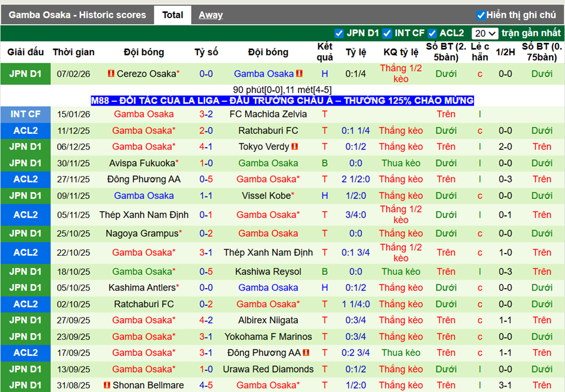Image resolution: width=565 pixels, height=392 pixels.
Task: Click the 0-5 score against Kashiwa Reysol
Action: click(x=206, y=272)
